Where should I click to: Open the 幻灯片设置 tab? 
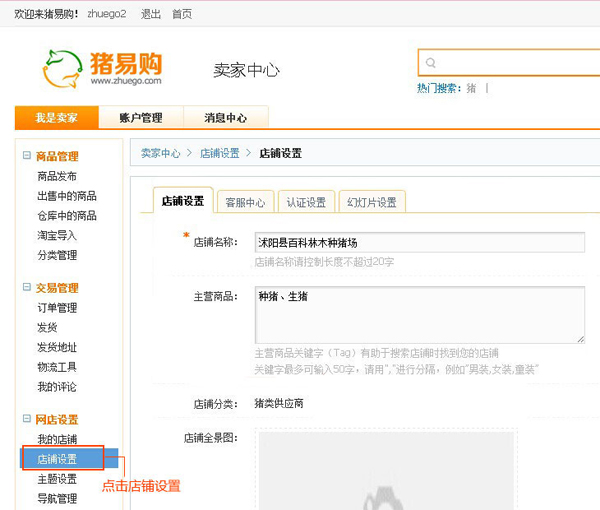[x=372, y=202]
